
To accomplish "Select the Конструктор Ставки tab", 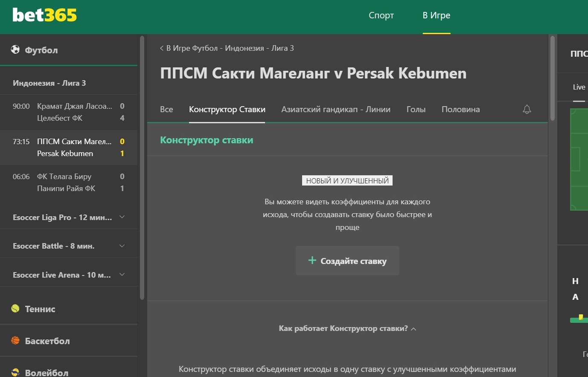I will pyautogui.click(x=227, y=110).
